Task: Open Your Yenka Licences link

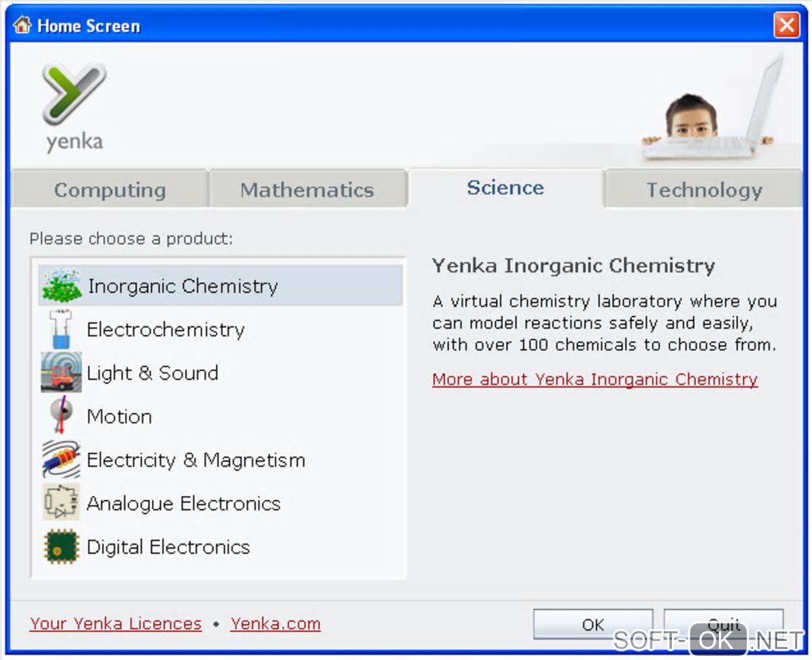Action: pyautogui.click(x=115, y=623)
